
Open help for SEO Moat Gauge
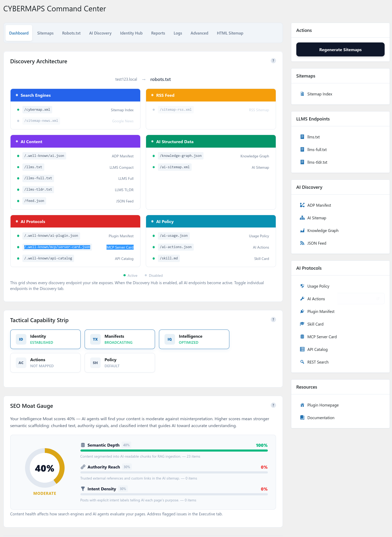click(273, 405)
